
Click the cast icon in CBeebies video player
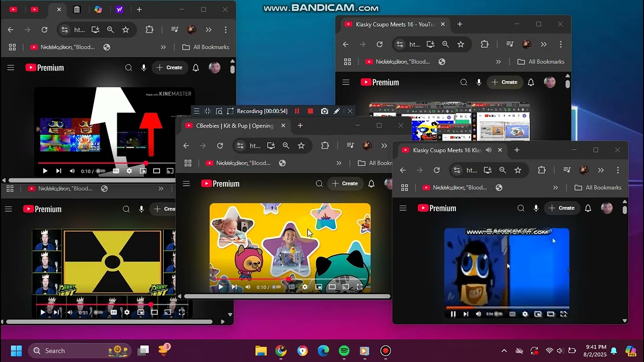click(346, 287)
